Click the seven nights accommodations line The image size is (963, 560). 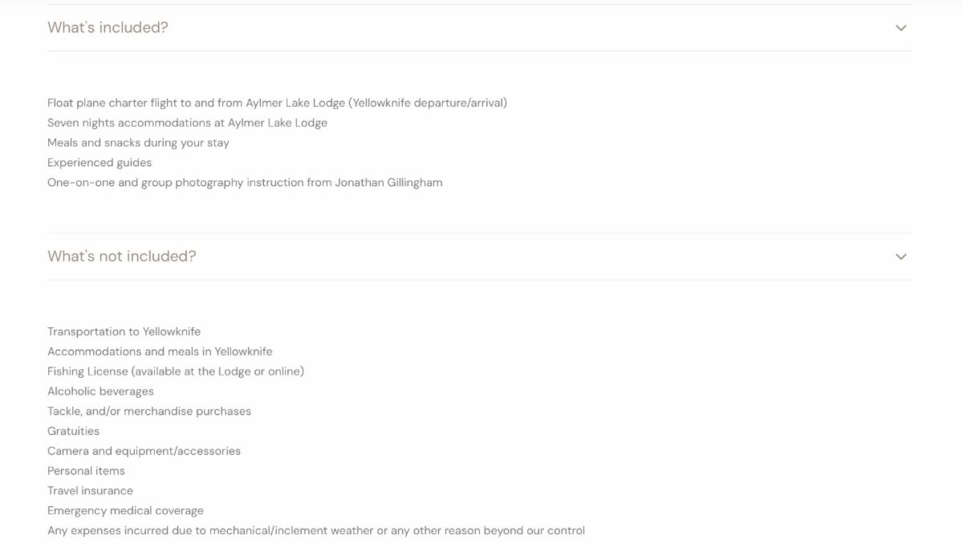coord(187,123)
